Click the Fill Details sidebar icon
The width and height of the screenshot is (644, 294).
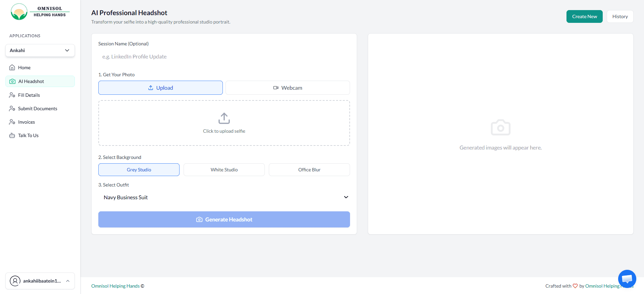(12, 95)
